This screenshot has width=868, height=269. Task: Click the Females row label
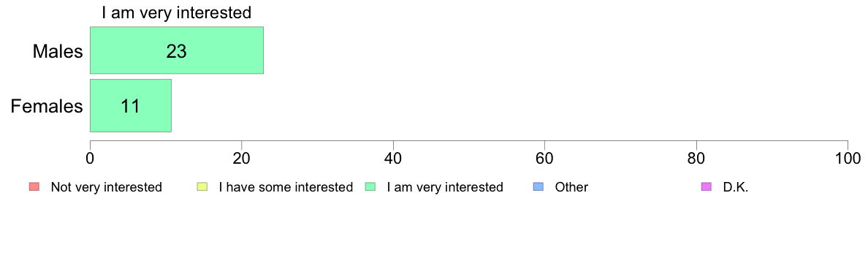pyautogui.click(x=47, y=106)
